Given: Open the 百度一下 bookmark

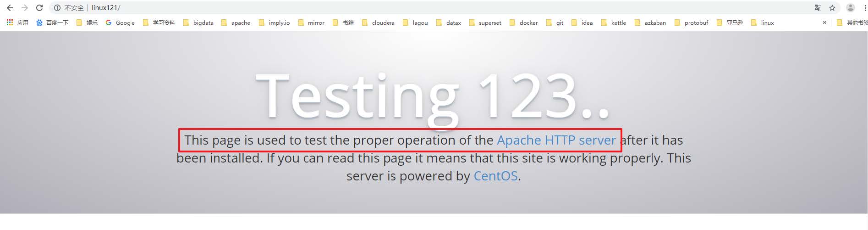Looking at the screenshot, I should click(52, 22).
